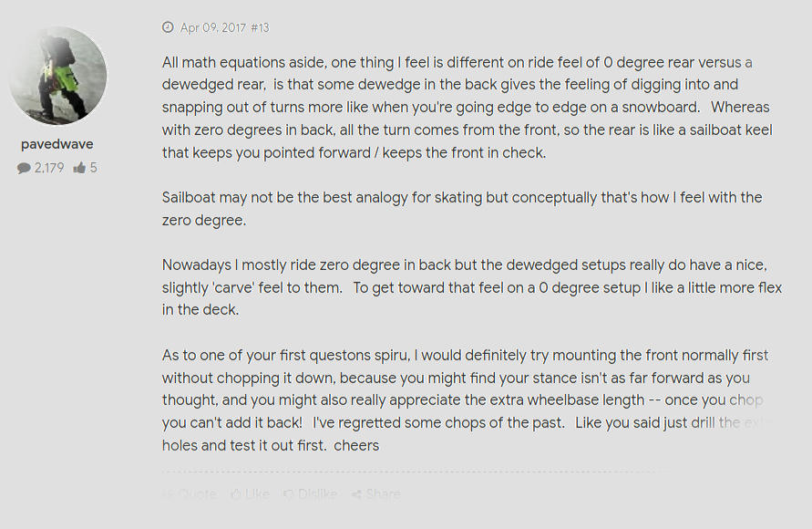The width and height of the screenshot is (812, 529).
Task: Open the #13 post permalink
Action: (260, 27)
